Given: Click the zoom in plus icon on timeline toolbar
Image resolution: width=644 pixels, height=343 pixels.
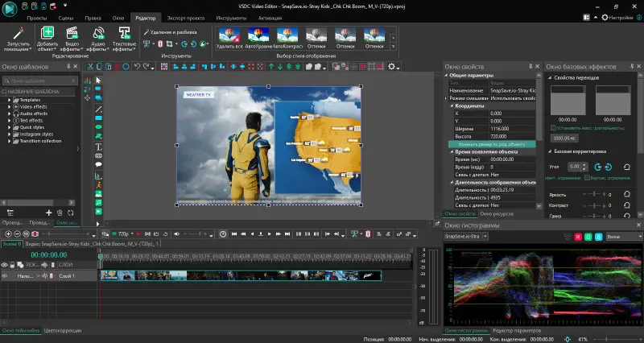Looking at the screenshot, I should coord(8,234).
